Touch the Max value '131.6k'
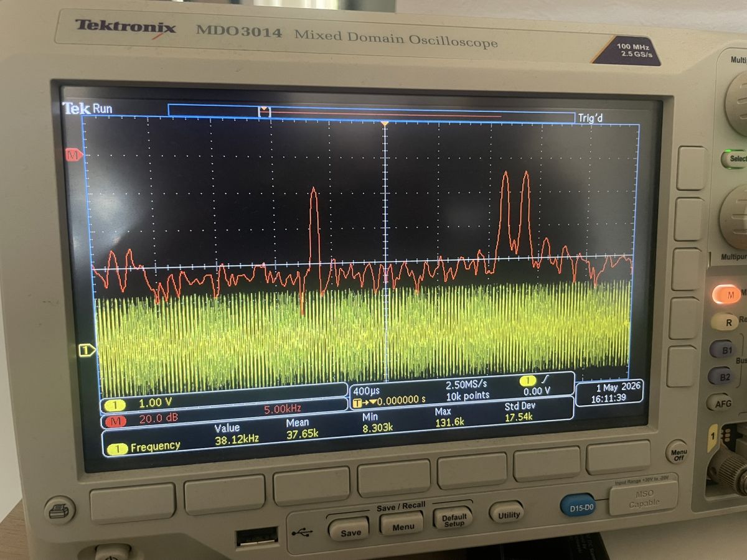747x560 pixels. [x=449, y=422]
